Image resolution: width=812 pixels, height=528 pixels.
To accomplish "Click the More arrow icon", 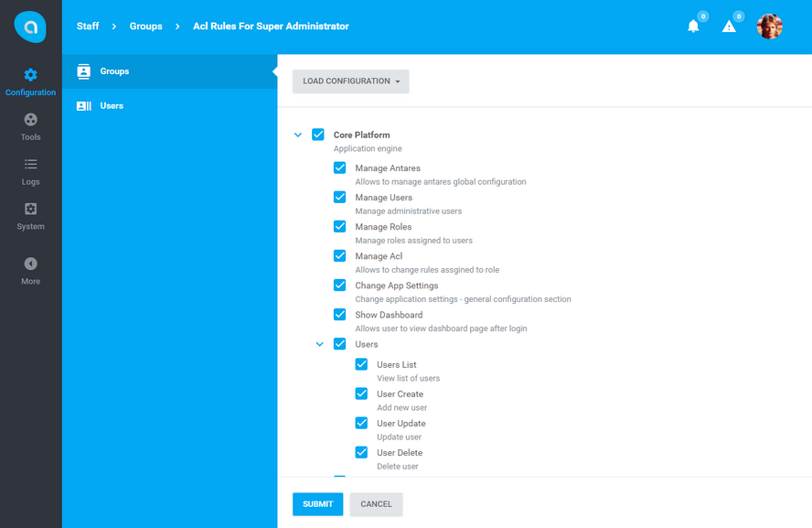I will (30, 264).
